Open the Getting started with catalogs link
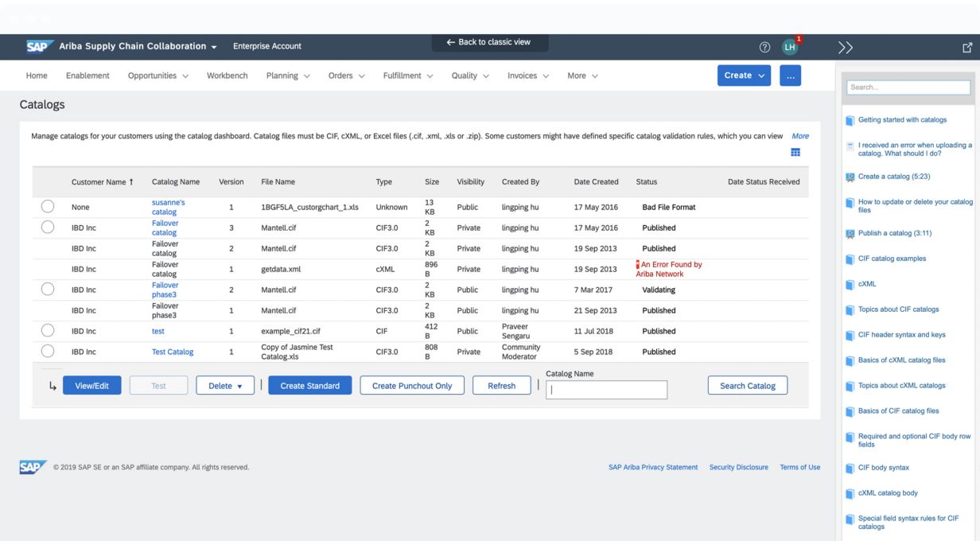 click(902, 120)
